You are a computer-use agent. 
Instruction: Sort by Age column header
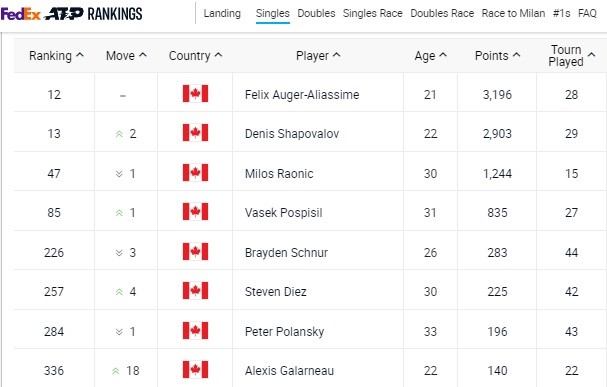(x=430, y=56)
